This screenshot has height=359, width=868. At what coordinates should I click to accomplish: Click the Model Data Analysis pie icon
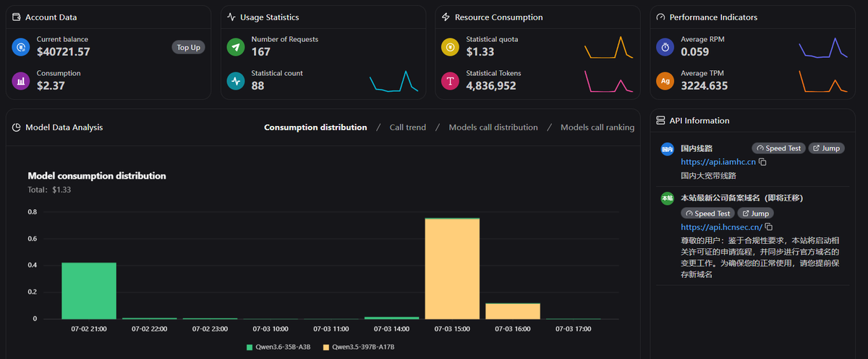tap(16, 127)
